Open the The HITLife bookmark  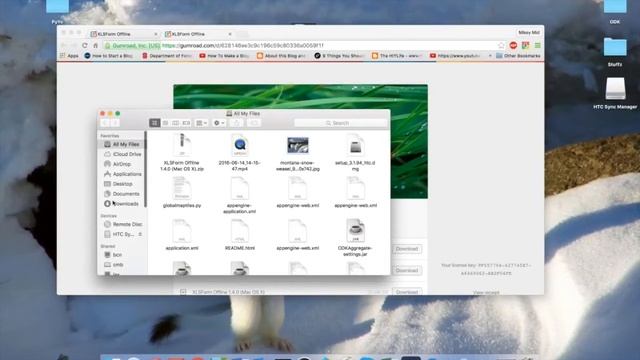397,56
